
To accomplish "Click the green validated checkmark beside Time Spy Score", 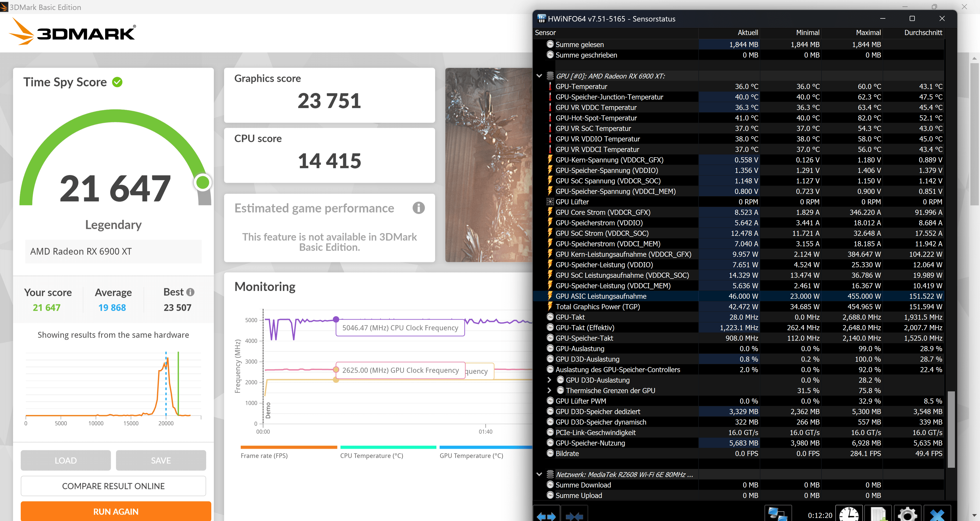I will click(118, 82).
